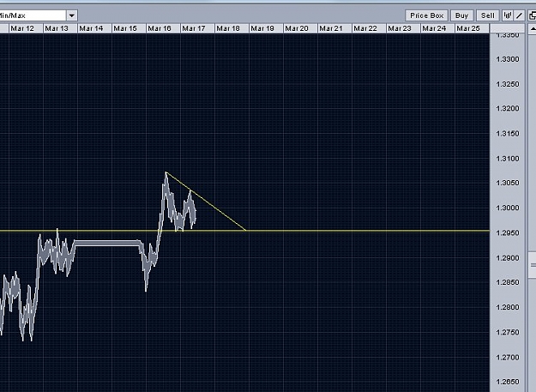Click the 1.2650 price axis label
Image resolution: width=536 pixels, height=392 pixels.
click(x=508, y=382)
